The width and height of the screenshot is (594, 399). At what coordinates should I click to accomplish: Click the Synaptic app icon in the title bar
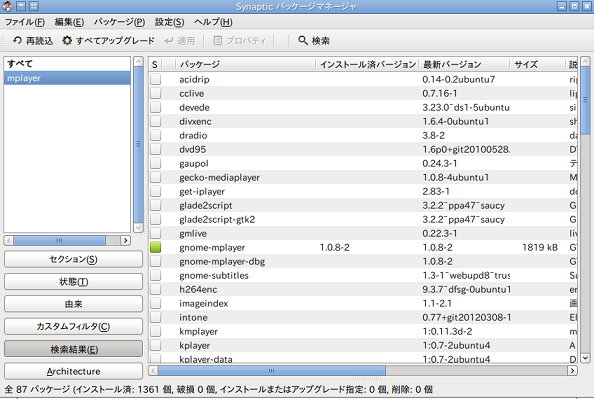click(8, 6)
